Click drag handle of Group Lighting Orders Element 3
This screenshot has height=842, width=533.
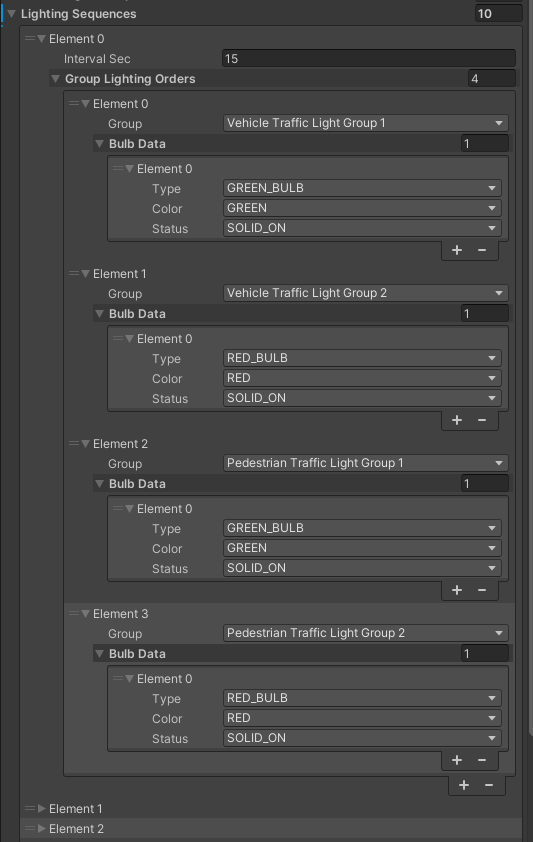74,614
